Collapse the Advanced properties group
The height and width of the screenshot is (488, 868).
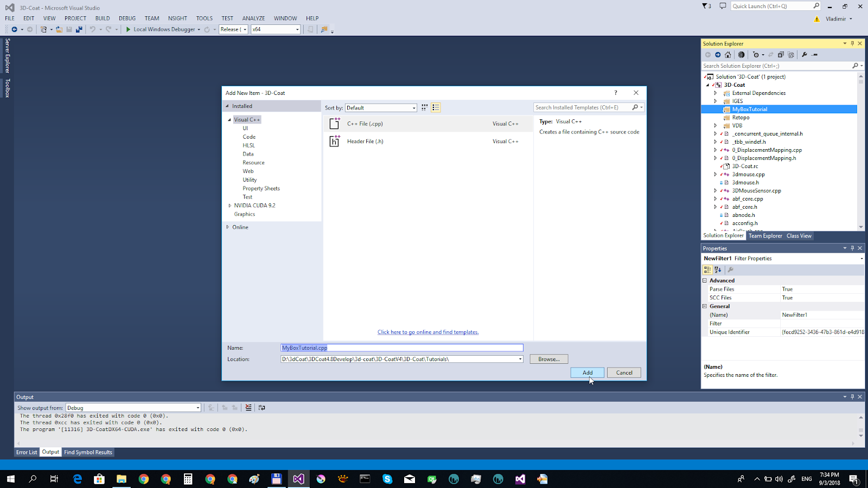[x=705, y=280]
